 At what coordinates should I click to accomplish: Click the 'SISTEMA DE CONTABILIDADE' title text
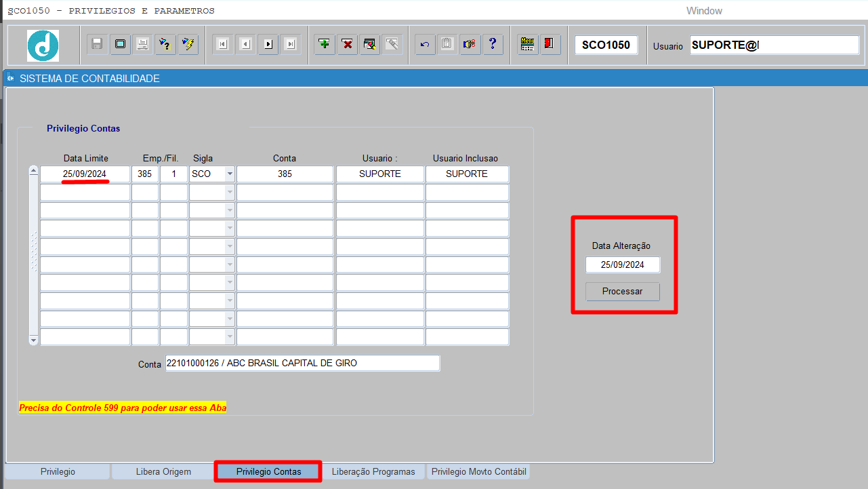[90, 79]
